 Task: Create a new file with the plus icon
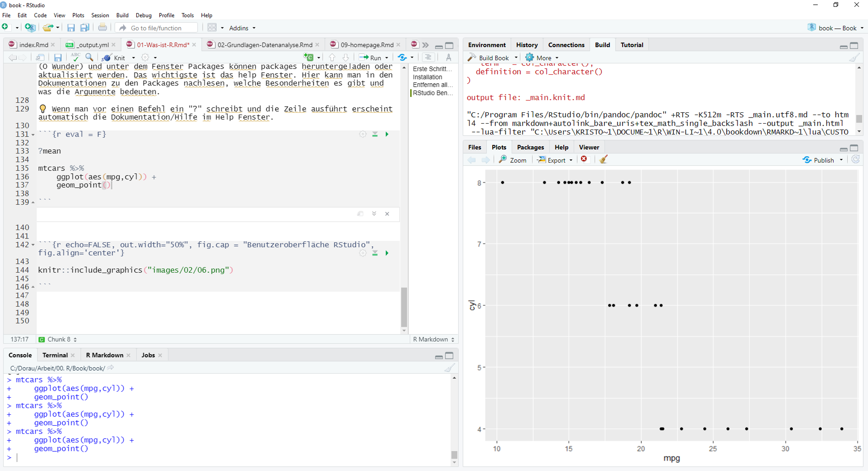click(5, 27)
